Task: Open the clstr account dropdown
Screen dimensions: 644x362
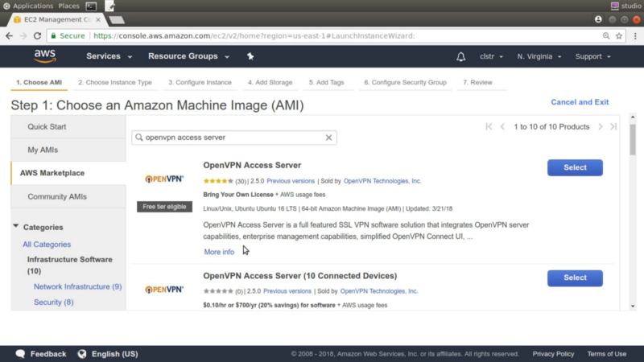Action: [491, 56]
